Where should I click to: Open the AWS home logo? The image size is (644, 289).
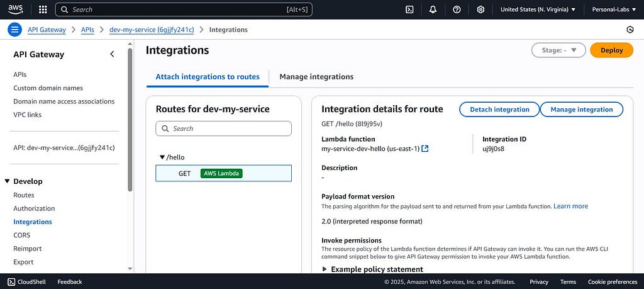pos(16,9)
